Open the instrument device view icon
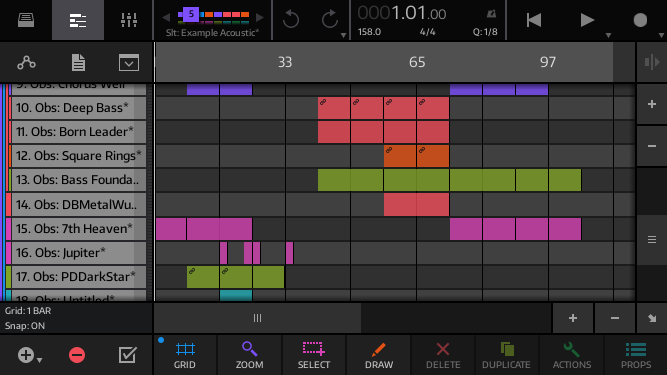 (x=26, y=20)
